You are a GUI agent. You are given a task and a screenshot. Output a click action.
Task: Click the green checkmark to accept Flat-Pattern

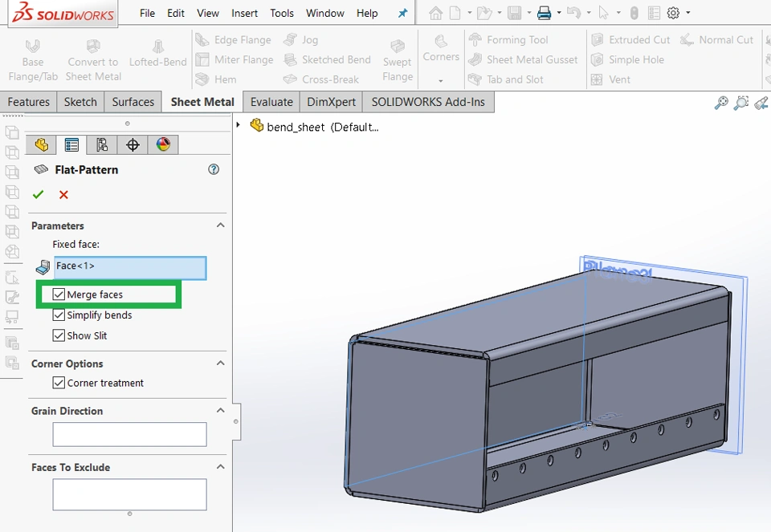[x=38, y=194]
